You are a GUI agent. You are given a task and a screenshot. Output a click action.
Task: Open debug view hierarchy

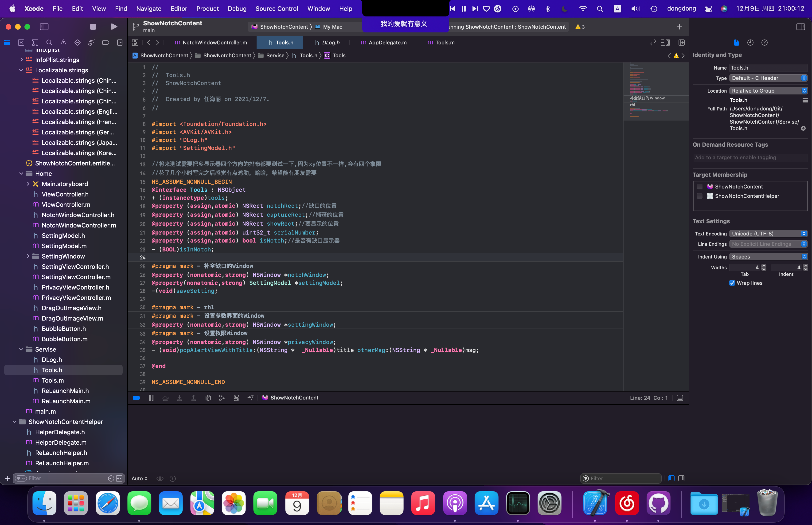click(208, 398)
